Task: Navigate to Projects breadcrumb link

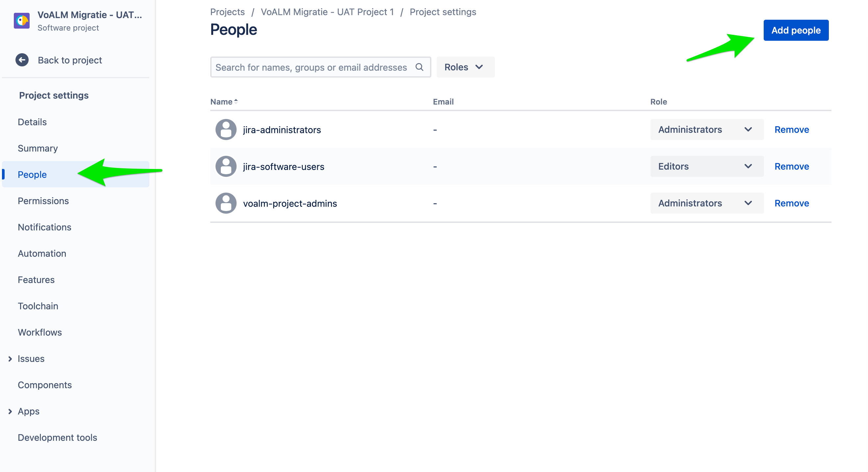Action: (227, 12)
